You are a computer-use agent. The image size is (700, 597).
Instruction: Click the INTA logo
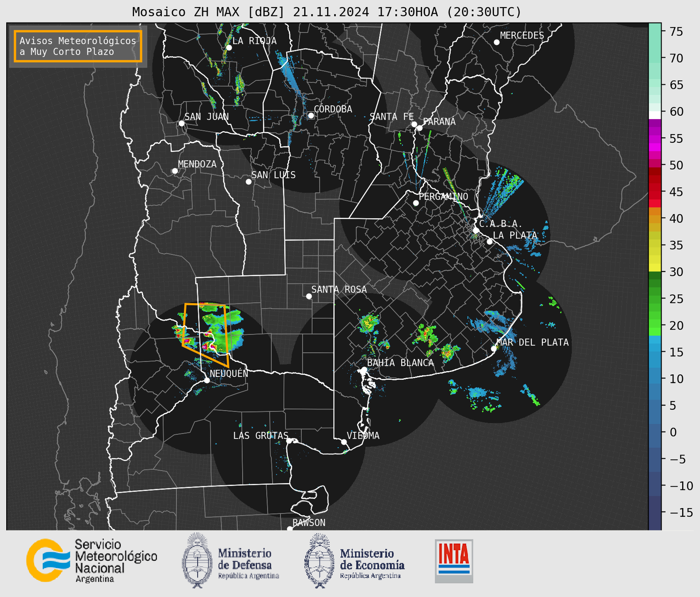454,561
